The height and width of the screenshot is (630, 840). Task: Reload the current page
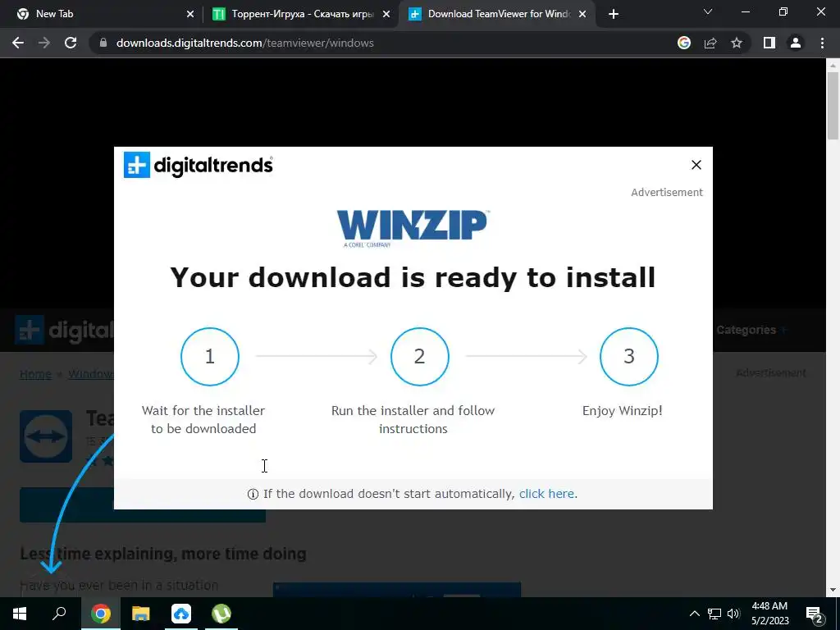pyautogui.click(x=71, y=43)
